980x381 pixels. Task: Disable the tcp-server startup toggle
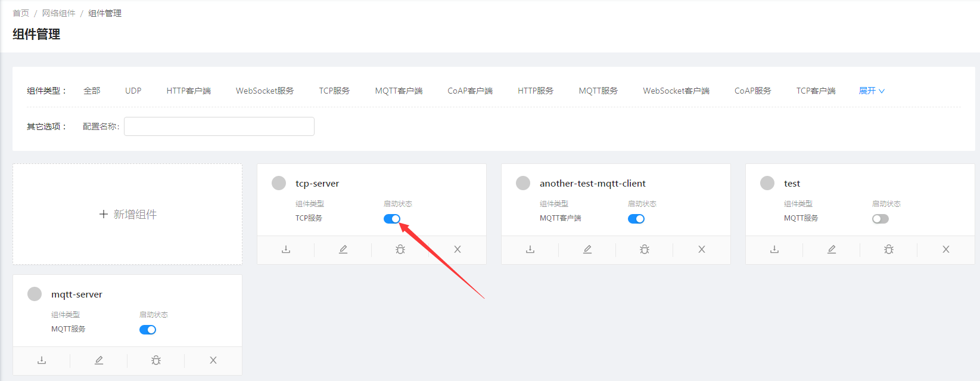392,219
